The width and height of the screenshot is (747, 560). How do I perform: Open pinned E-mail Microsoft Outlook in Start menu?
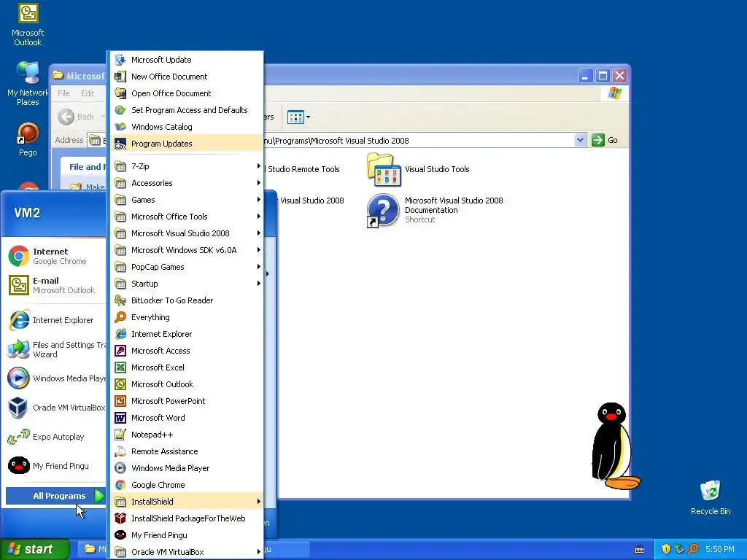click(55, 285)
